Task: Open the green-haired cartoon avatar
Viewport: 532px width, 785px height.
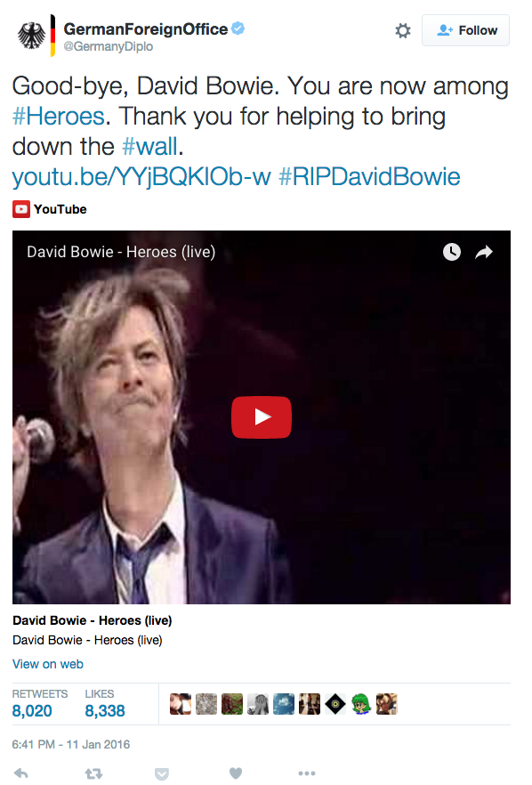Action: (361, 704)
